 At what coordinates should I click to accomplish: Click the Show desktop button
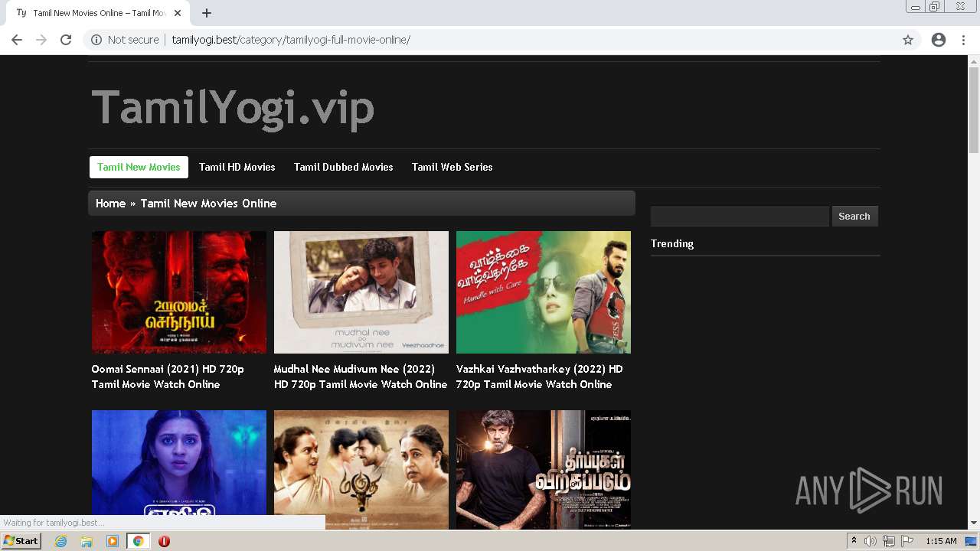click(971, 541)
